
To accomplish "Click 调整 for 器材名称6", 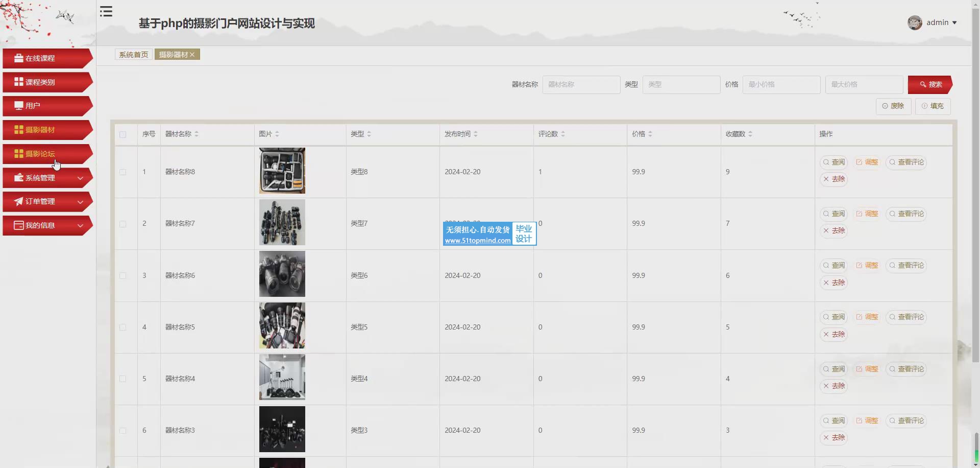I will (x=867, y=265).
